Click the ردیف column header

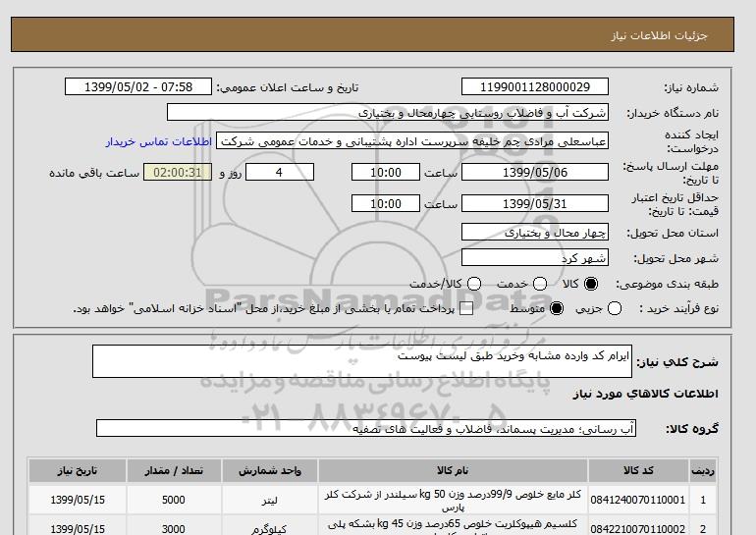(x=703, y=470)
